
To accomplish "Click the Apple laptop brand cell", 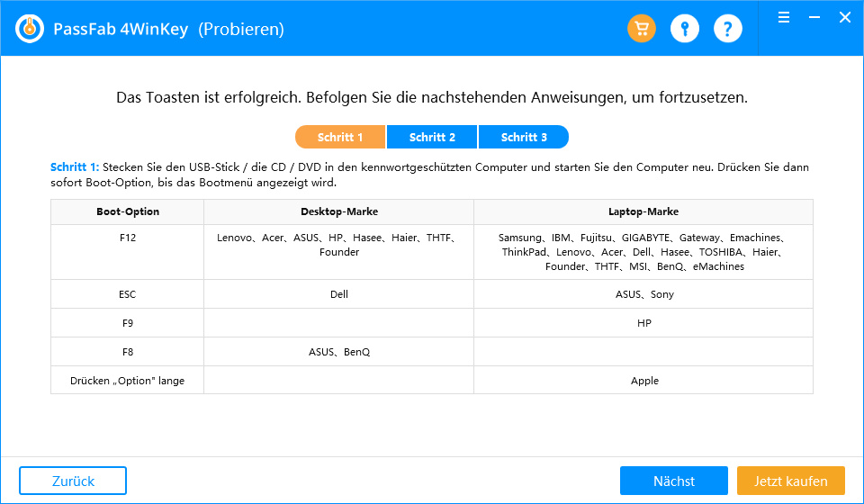I will [x=643, y=381].
